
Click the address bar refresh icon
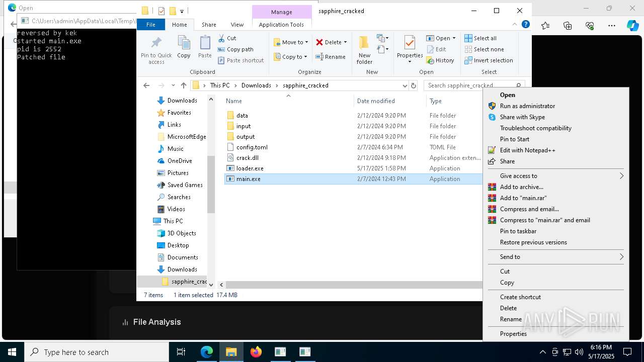414,85
